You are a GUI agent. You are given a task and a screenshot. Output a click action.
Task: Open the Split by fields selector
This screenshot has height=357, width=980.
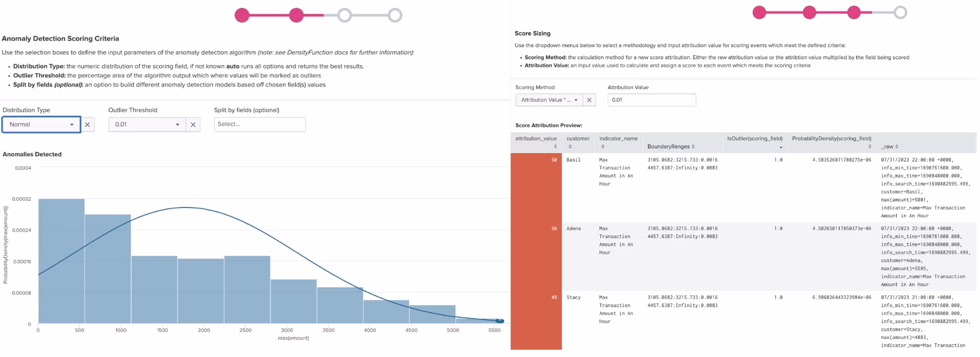click(x=260, y=125)
